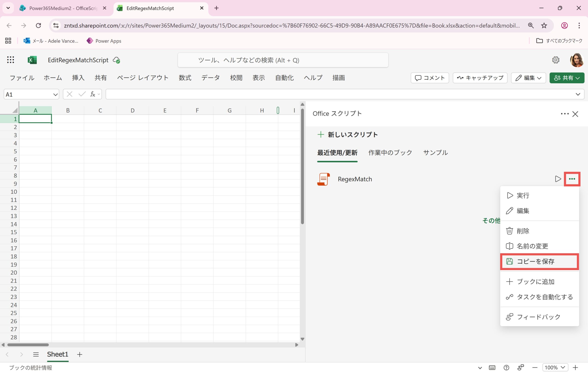Click the play icon next to RegexMatch
588x372 pixels.
click(x=558, y=179)
